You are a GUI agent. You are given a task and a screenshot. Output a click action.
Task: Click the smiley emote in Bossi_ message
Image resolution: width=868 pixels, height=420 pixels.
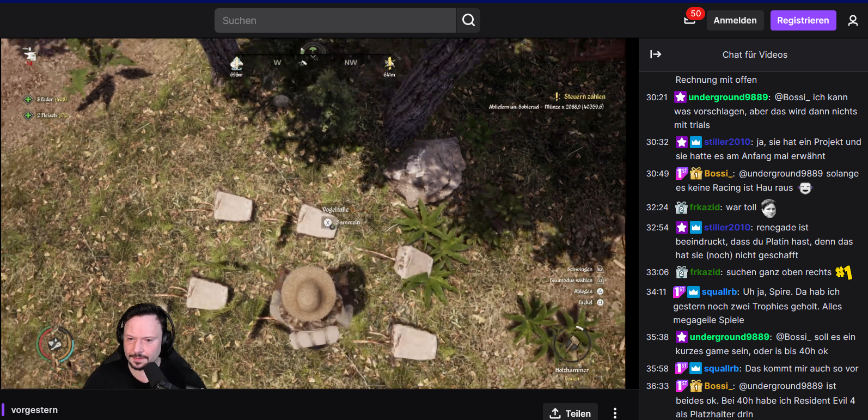tap(805, 188)
